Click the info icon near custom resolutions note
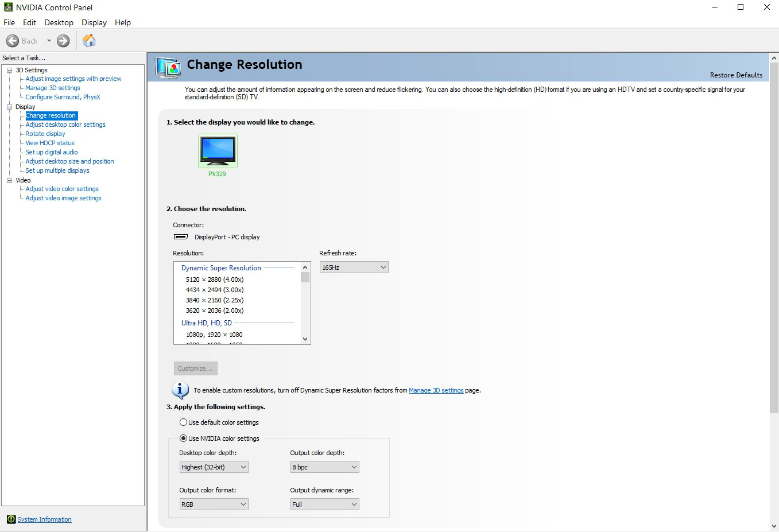Image resolution: width=779 pixels, height=532 pixels. tap(180, 390)
